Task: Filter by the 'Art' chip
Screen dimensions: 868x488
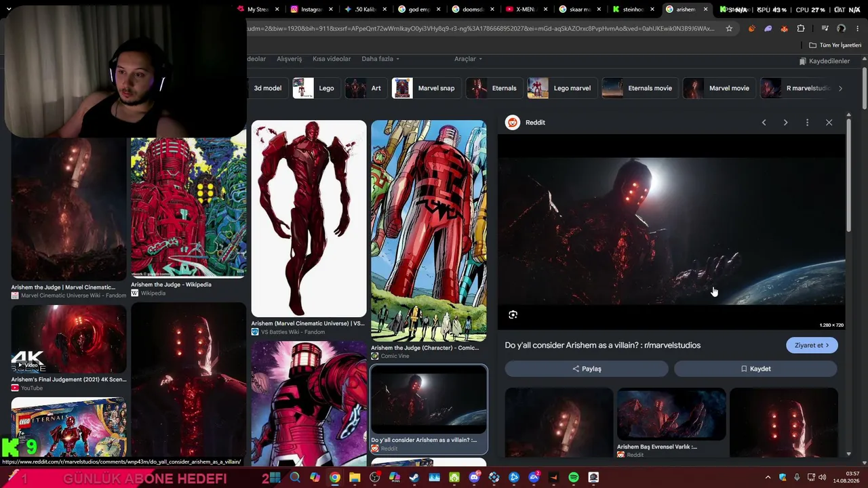Action: [x=365, y=88]
